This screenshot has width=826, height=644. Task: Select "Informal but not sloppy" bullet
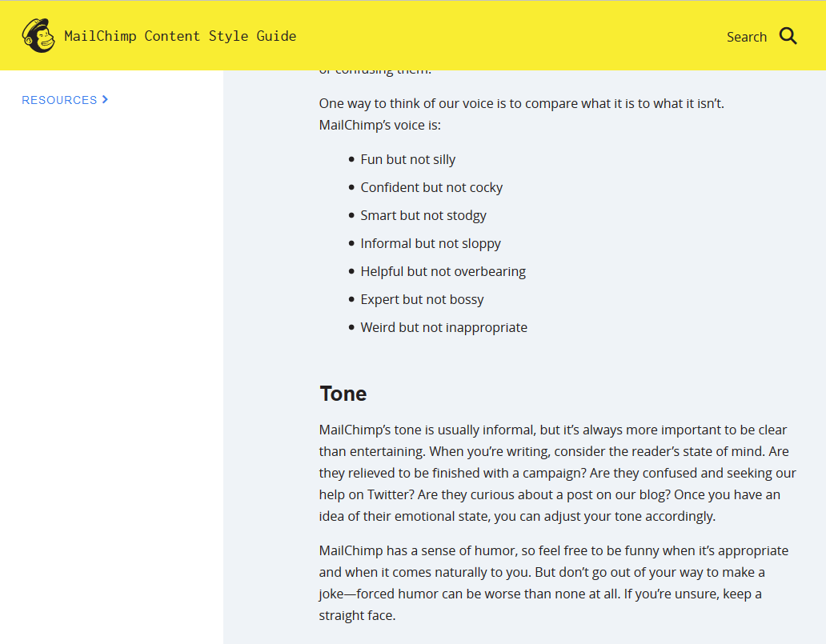431,243
